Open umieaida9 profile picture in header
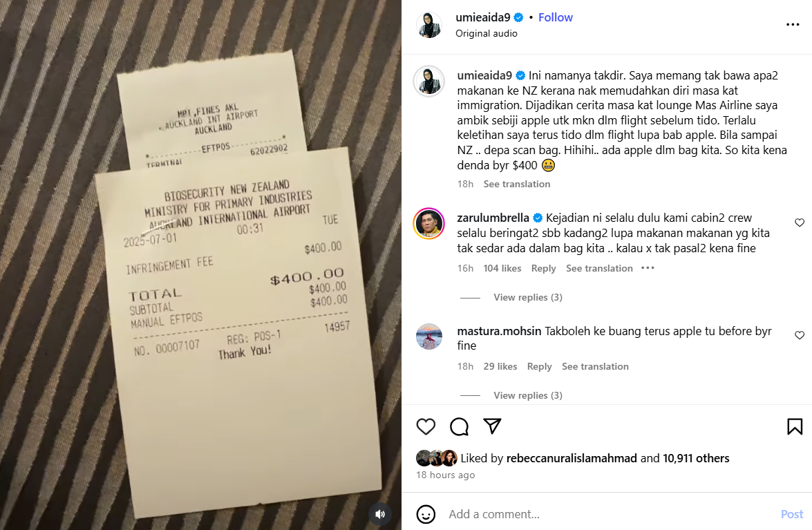The image size is (812, 530). click(429, 24)
